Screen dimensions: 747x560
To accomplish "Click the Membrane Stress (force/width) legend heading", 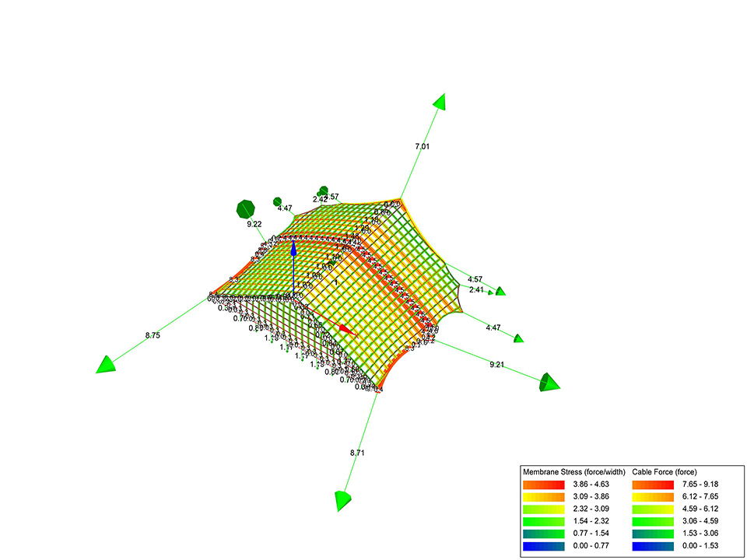I will coord(570,472).
